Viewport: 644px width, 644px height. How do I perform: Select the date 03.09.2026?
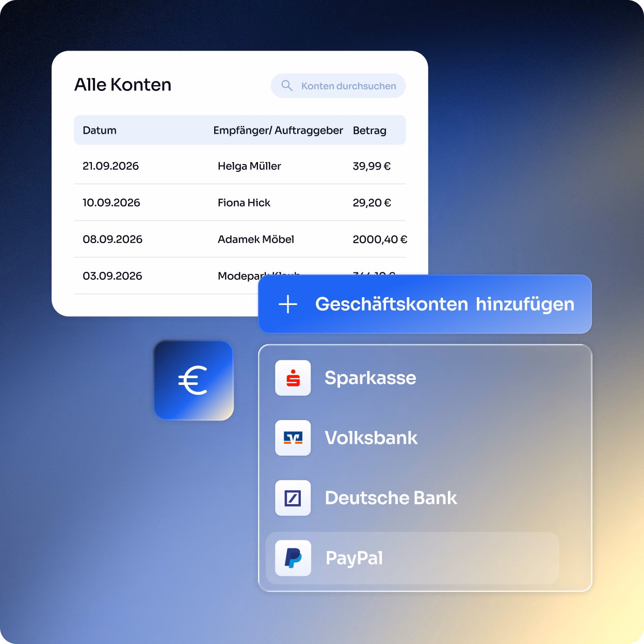tap(112, 276)
